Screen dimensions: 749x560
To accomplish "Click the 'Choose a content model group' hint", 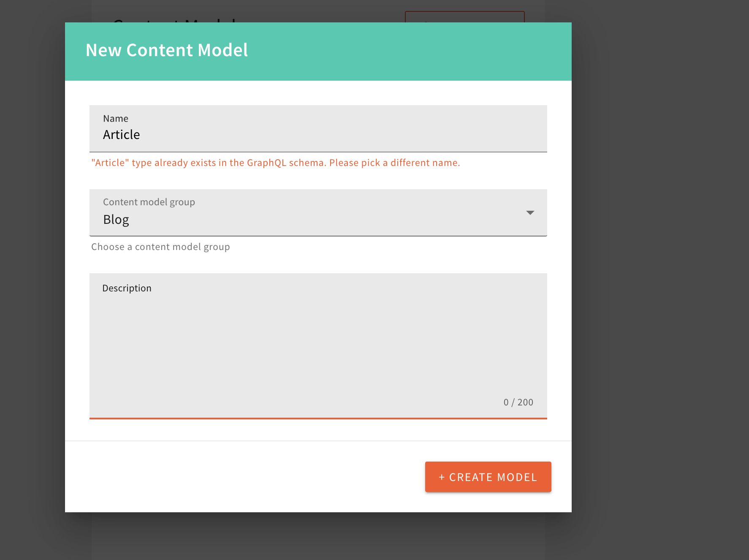I will click(x=160, y=247).
